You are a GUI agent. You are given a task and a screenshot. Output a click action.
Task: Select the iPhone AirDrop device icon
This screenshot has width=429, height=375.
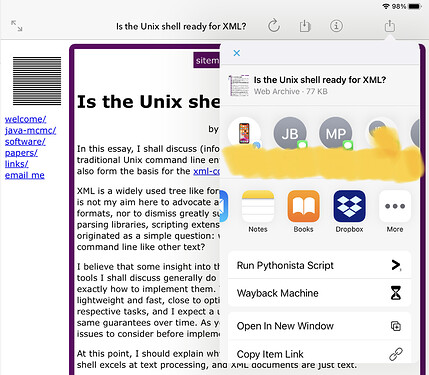point(244,133)
